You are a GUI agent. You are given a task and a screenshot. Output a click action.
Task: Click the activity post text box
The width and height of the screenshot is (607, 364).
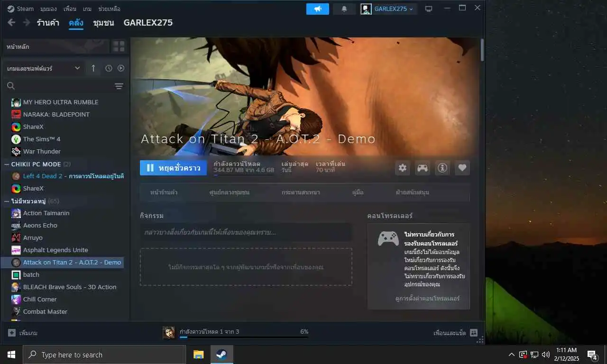click(246, 233)
